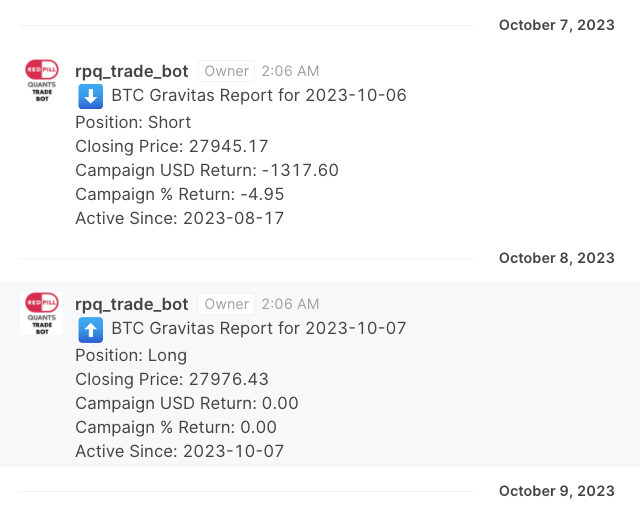Click the BTC Gravitas Report for 2023-10-06 title
Viewport: 640px width, 514px height.
259,96
